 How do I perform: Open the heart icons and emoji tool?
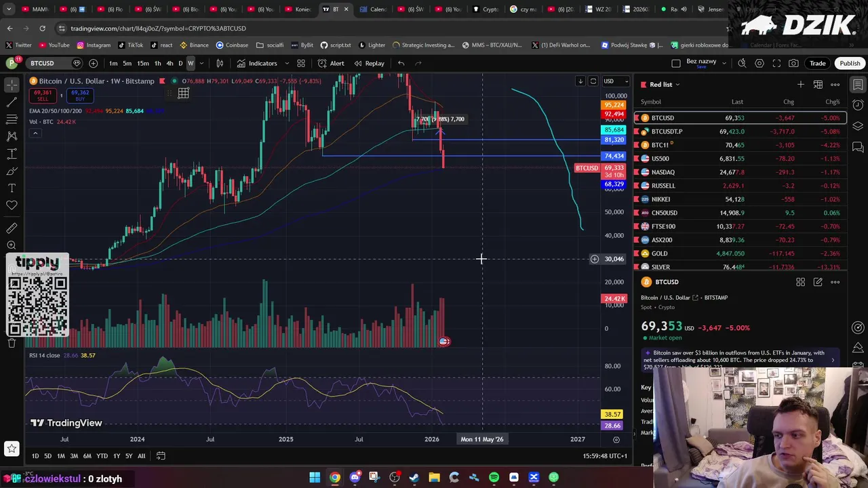point(12,205)
